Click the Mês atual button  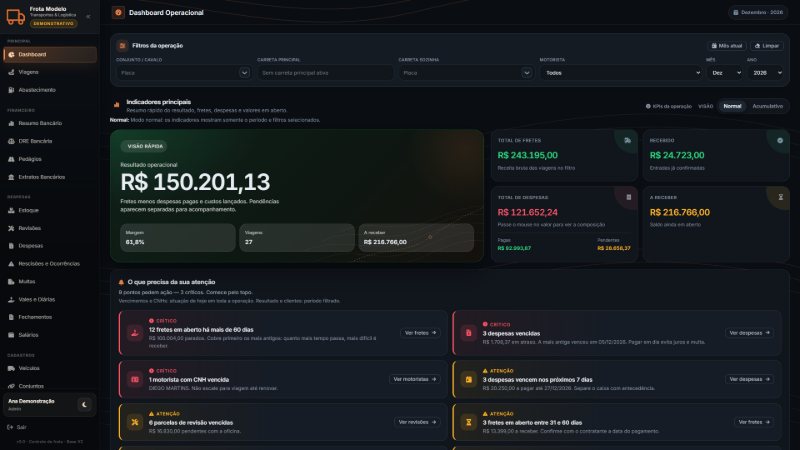[727, 46]
